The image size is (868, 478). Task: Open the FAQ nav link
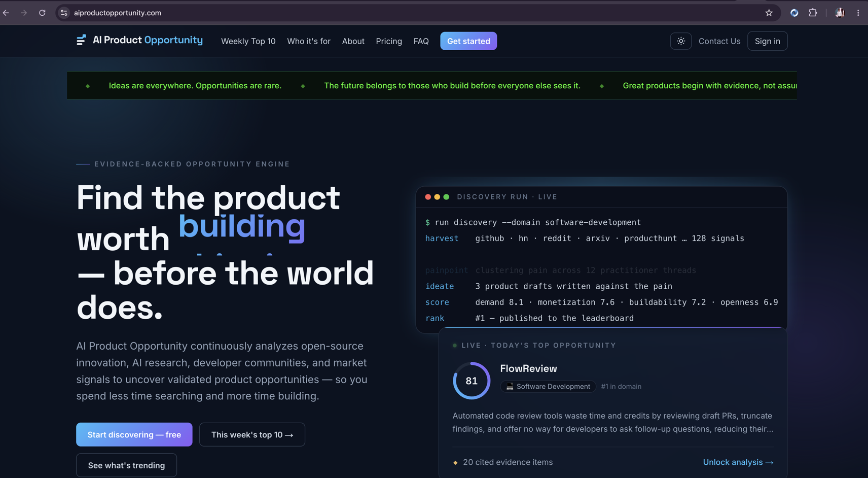tap(421, 41)
